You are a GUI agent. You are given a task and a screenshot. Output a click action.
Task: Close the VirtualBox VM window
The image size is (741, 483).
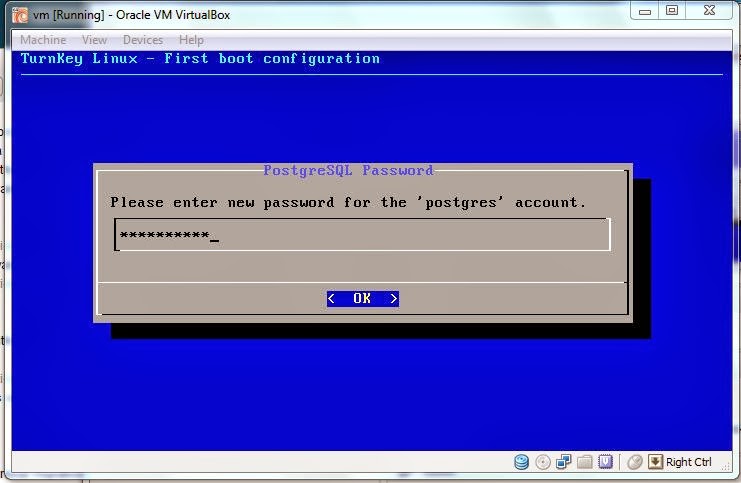[709, 10]
